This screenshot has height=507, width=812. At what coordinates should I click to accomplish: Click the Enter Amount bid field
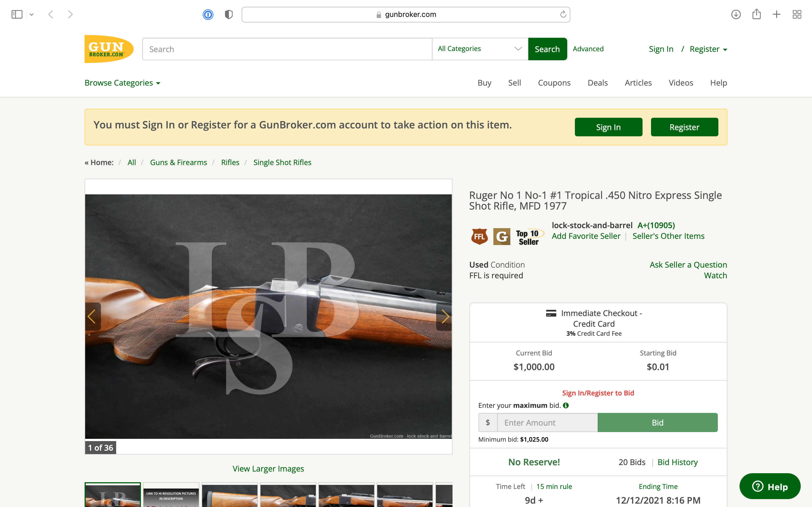pyautogui.click(x=547, y=422)
